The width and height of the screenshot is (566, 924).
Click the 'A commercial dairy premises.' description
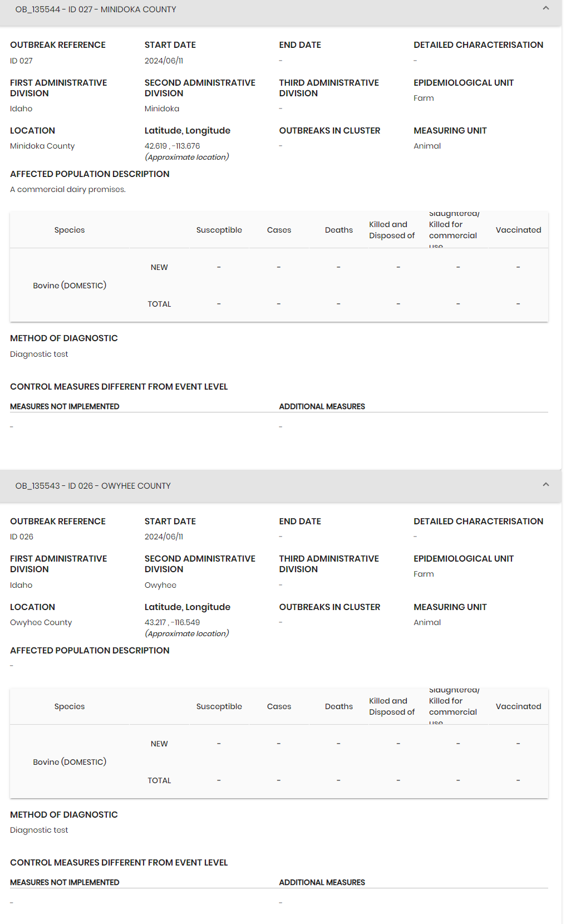[68, 189]
